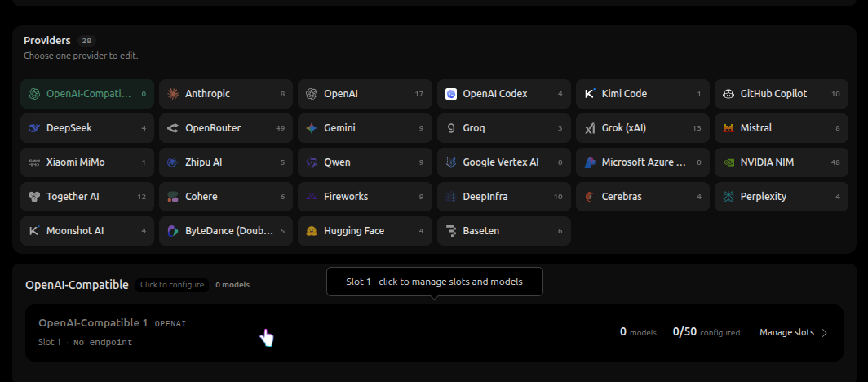Choose the DeepSeek provider name

click(x=69, y=128)
